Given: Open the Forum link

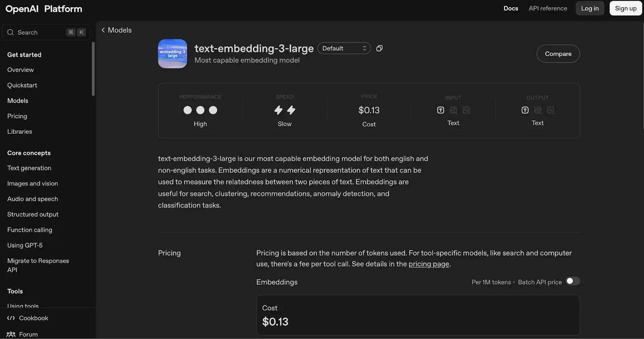Looking at the screenshot, I should [x=22, y=334].
